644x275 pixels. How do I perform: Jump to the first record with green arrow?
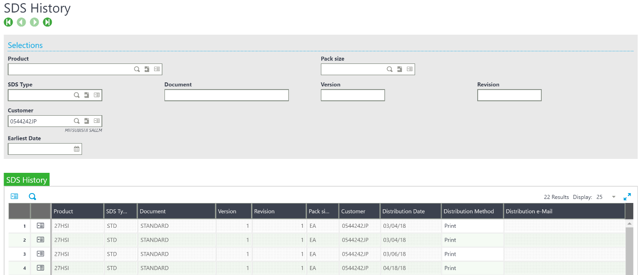click(8, 22)
